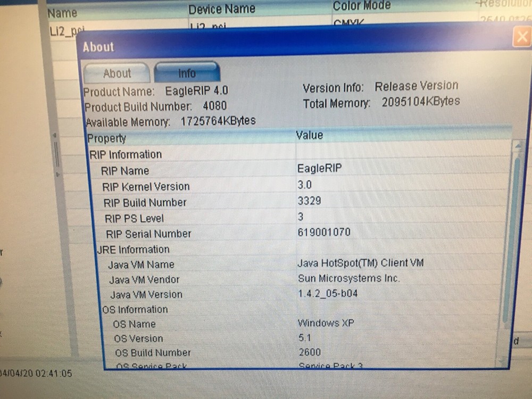Click the Value column header
Image resolution: width=532 pixels, height=399 pixels.
tap(310, 135)
